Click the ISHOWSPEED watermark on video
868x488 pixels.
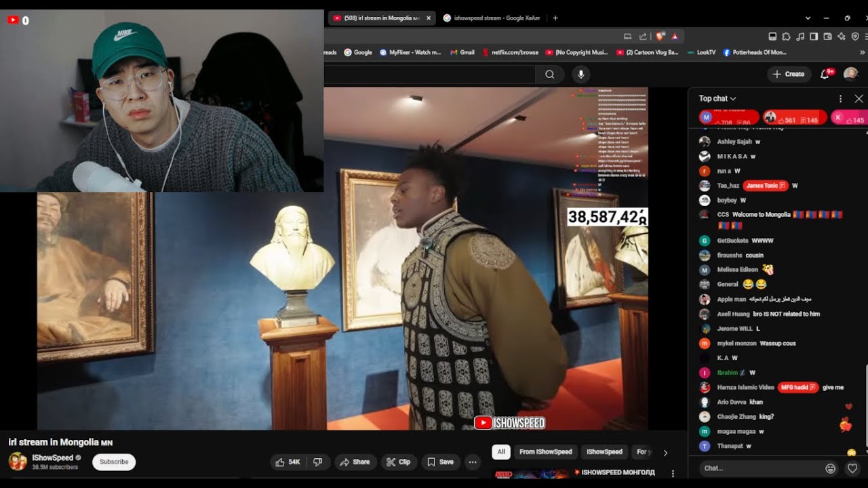click(x=510, y=423)
